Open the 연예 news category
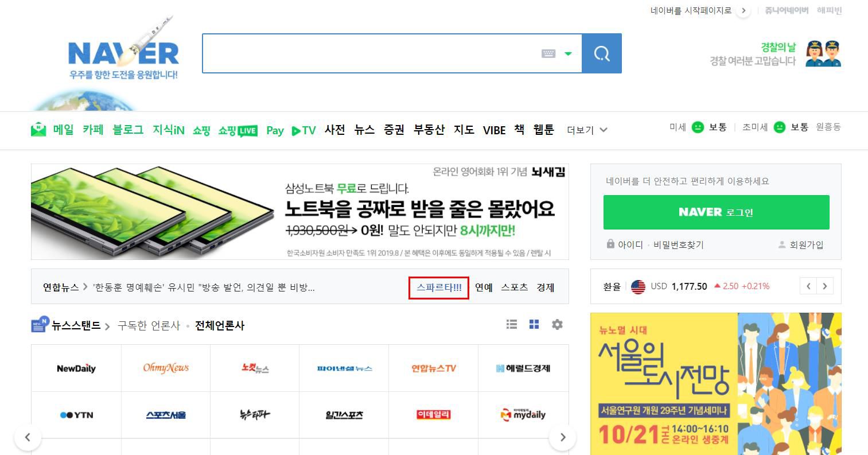Viewport: 868px width, 455px height. coord(484,287)
